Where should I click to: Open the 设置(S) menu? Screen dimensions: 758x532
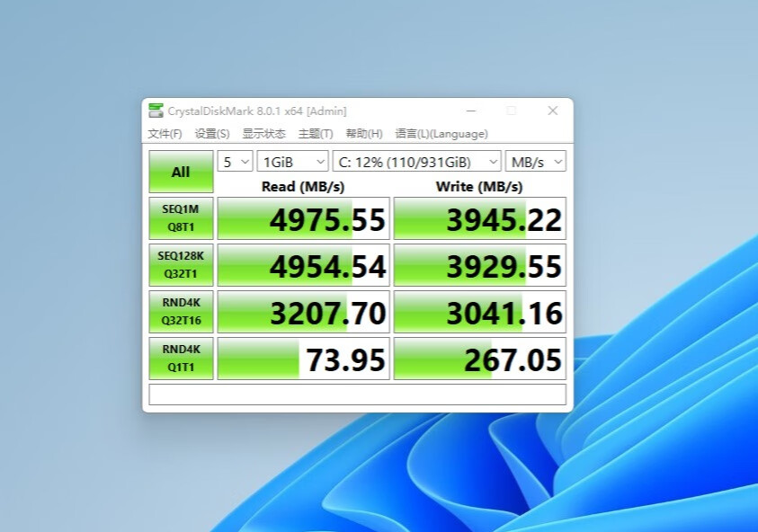coord(211,134)
